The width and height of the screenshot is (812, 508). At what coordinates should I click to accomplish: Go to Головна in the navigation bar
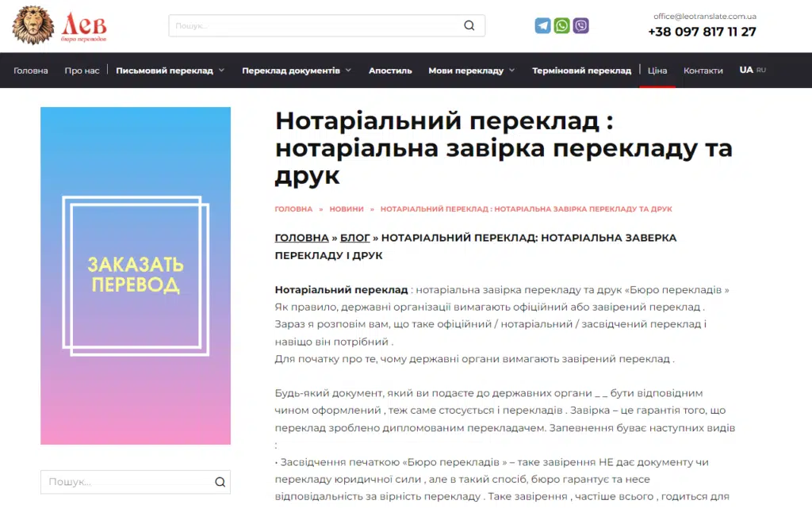(31, 71)
